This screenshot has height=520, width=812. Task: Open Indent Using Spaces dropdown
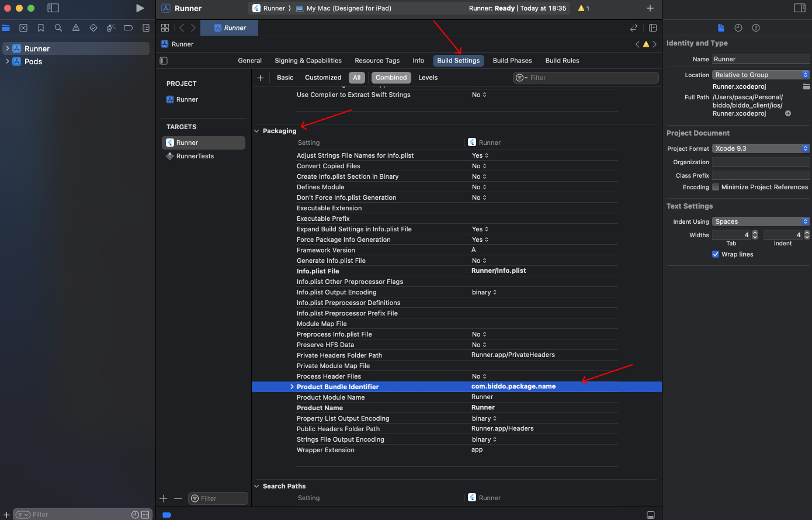tap(761, 221)
